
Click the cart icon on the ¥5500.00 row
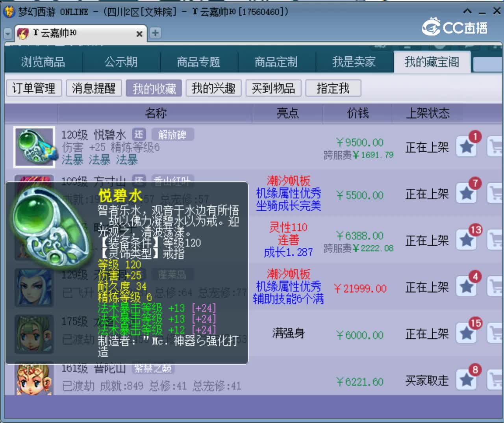495,193
